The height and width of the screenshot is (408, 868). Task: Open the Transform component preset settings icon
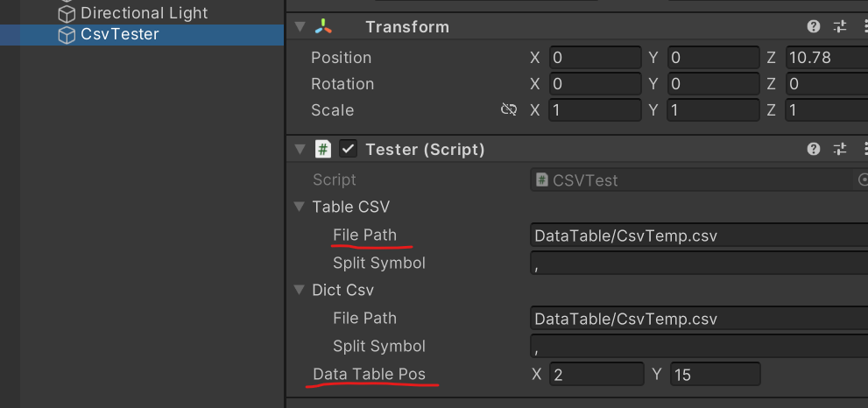pyautogui.click(x=840, y=27)
